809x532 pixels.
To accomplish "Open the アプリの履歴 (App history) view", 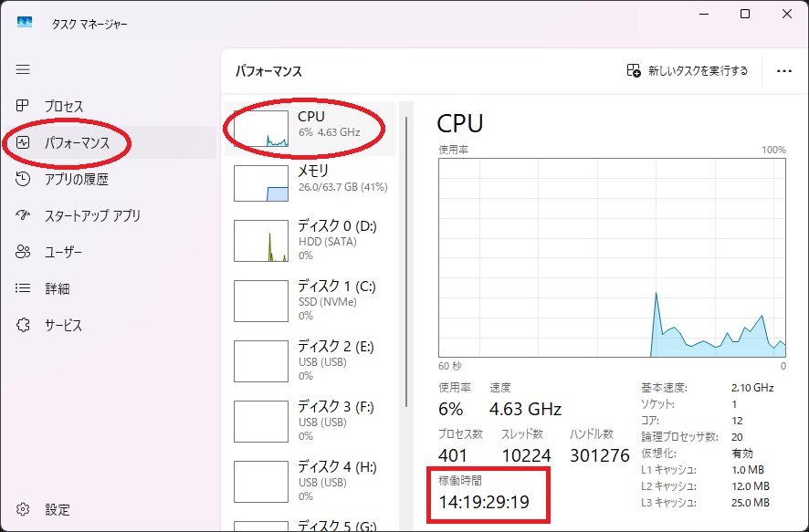I will click(x=78, y=179).
